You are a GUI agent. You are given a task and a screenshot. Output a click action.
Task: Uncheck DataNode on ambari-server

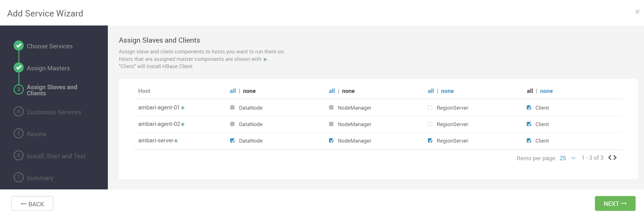[232, 141]
